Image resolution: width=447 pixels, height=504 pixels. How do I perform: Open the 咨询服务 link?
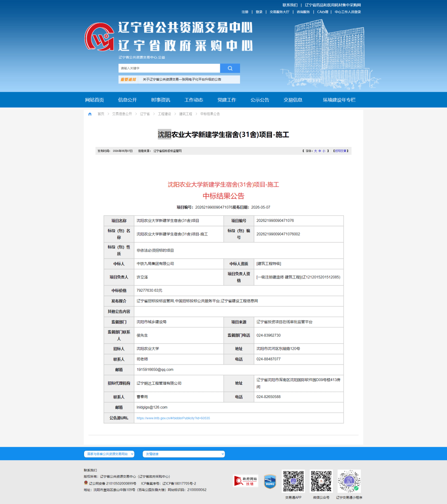point(303,12)
